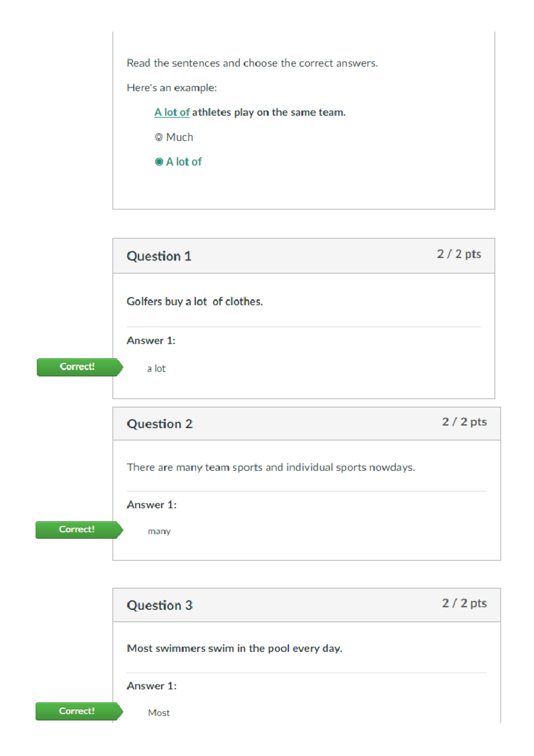
Task: Select the answer text 'a lot'
Action: tap(156, 368)
